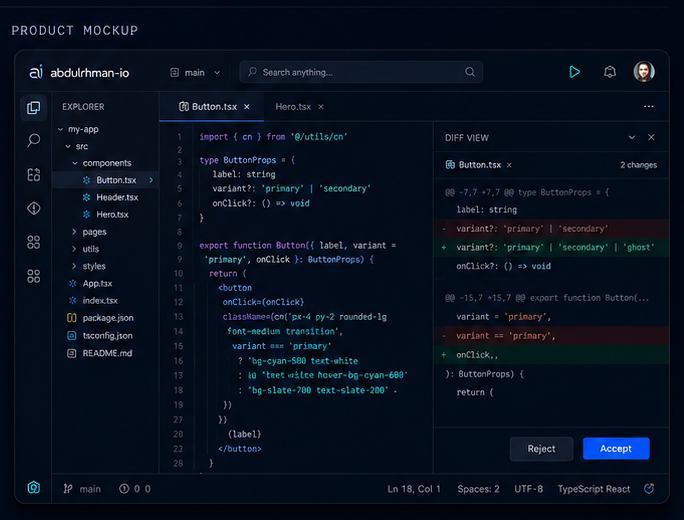The height and width of the screenshot is (520, 684).
Task: Reject the proposed changes
Action: (x=541, y=449)
